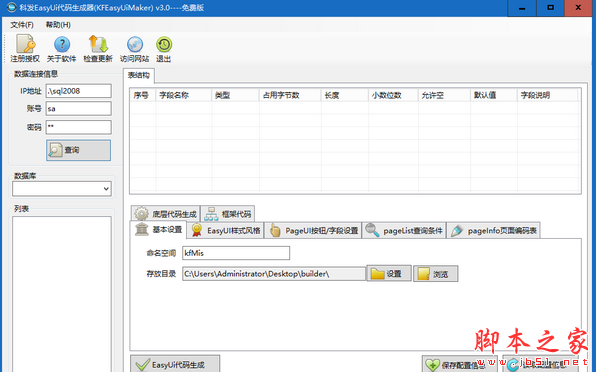Click the 账号 input field containing sa
Image resolution: width=596 pixels, height=372 pixels.
pos(79,109)
